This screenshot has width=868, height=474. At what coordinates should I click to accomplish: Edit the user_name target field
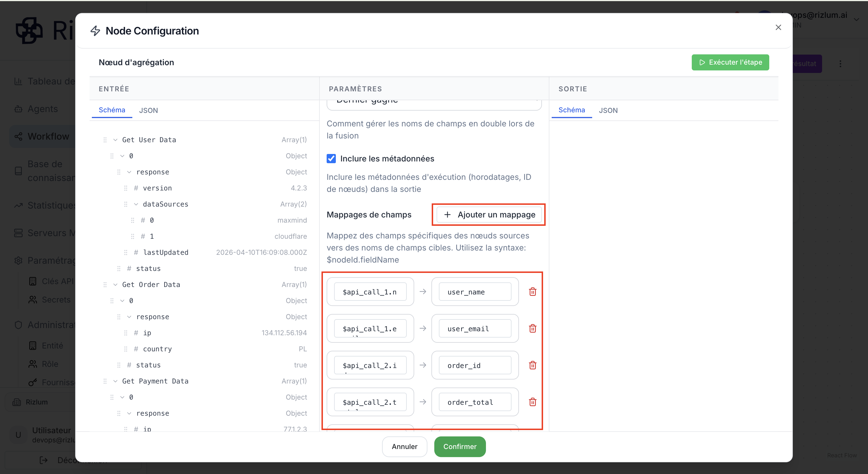pyautogui.click(x=475, y=292)
